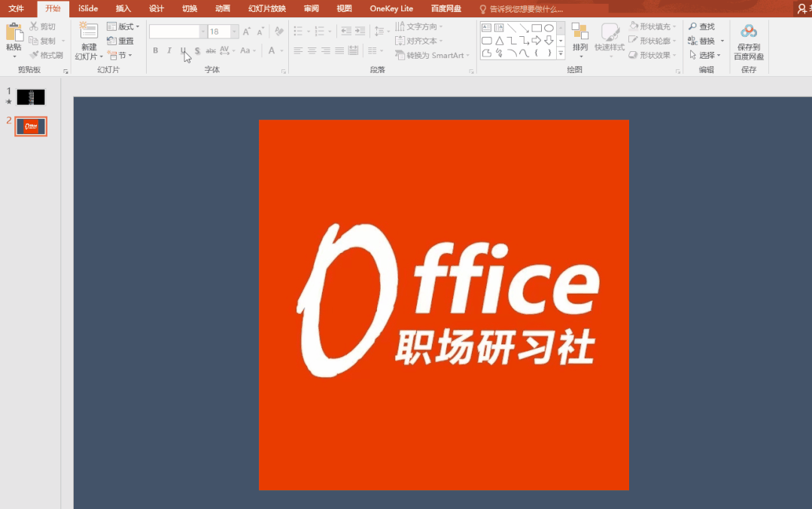
Task: Switch to the iSlide tab
Action: 88,9
